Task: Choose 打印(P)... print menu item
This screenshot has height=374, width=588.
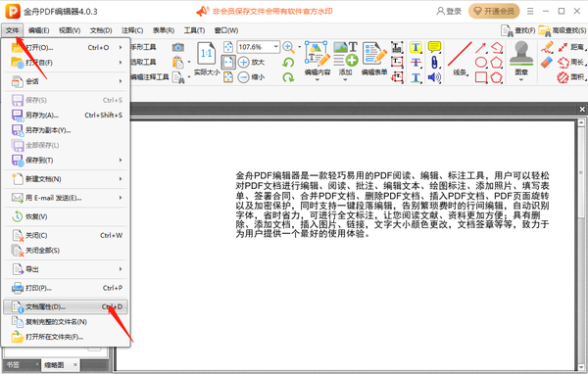Action: (x=66, y=288)
